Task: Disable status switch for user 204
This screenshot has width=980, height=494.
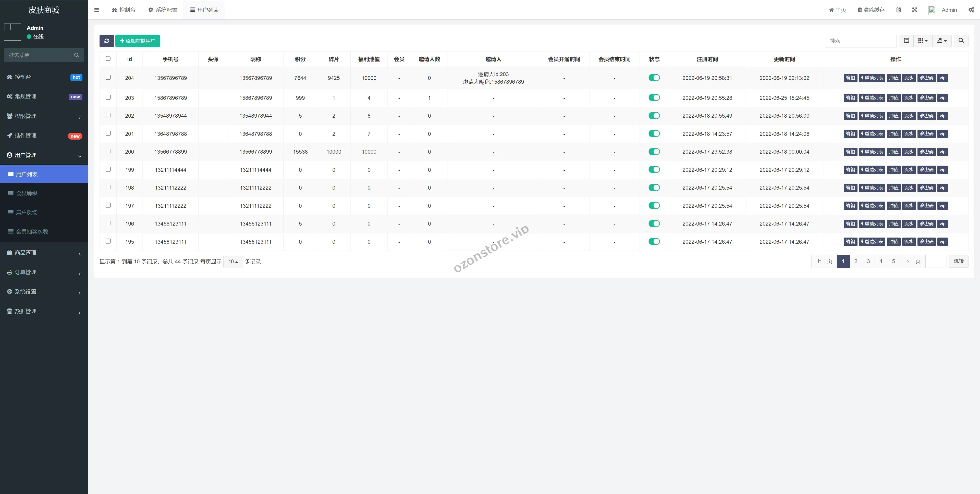Action: (x=654, y=78)
